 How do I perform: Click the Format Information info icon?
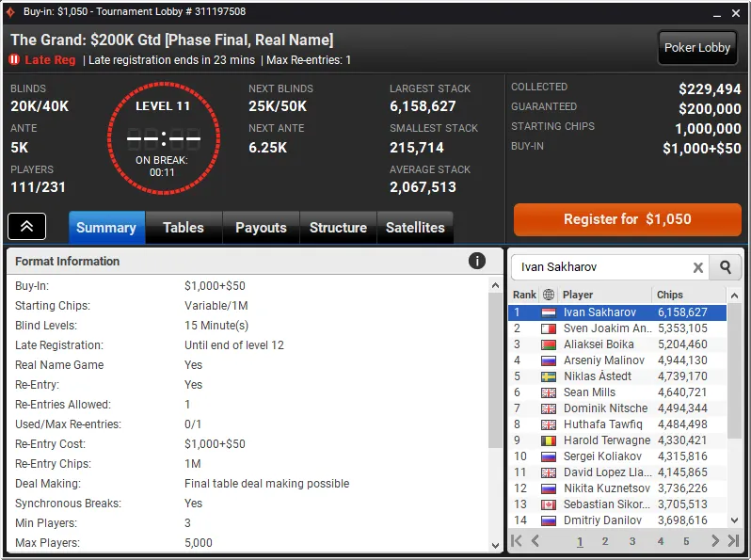click(x=477, y=261)
